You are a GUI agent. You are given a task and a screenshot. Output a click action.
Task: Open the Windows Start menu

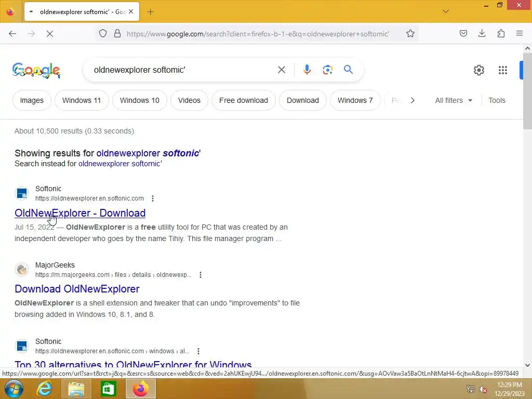14,389
